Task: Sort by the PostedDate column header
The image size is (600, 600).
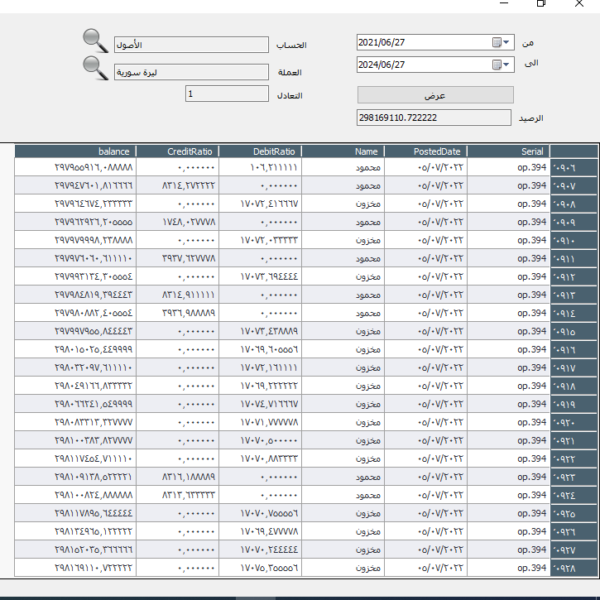Action: coord(426,152)
